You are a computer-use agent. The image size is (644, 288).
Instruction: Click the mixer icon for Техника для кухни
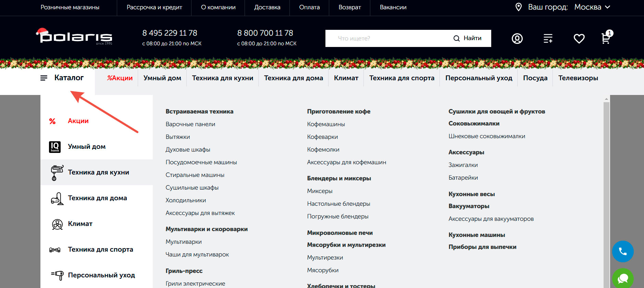click(57, 172)
